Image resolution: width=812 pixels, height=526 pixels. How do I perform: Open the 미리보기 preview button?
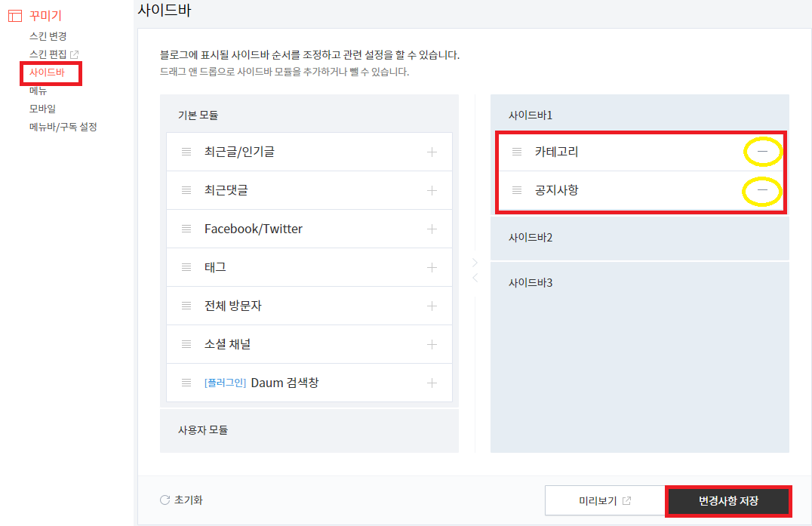click(605, 500)
